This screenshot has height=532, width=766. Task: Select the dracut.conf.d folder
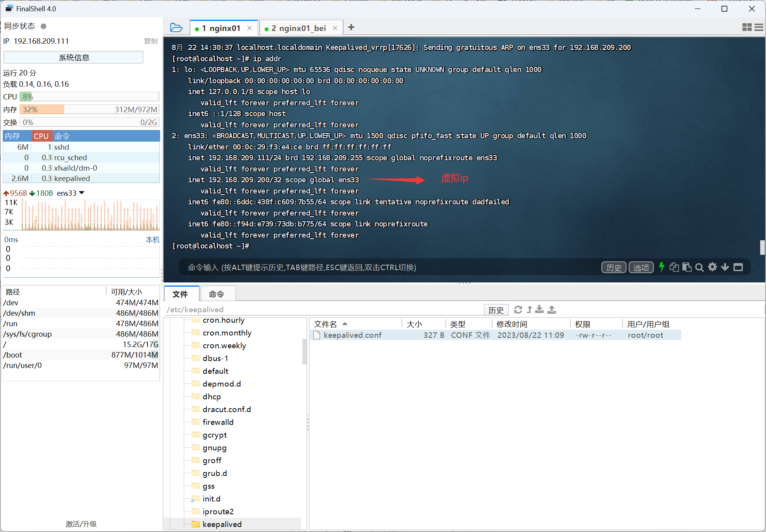(226, 409)
